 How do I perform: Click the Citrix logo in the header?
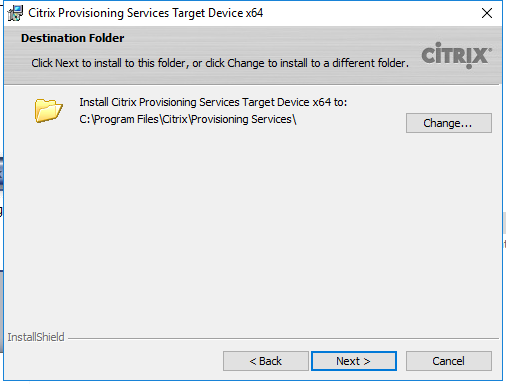pos(456,55)
